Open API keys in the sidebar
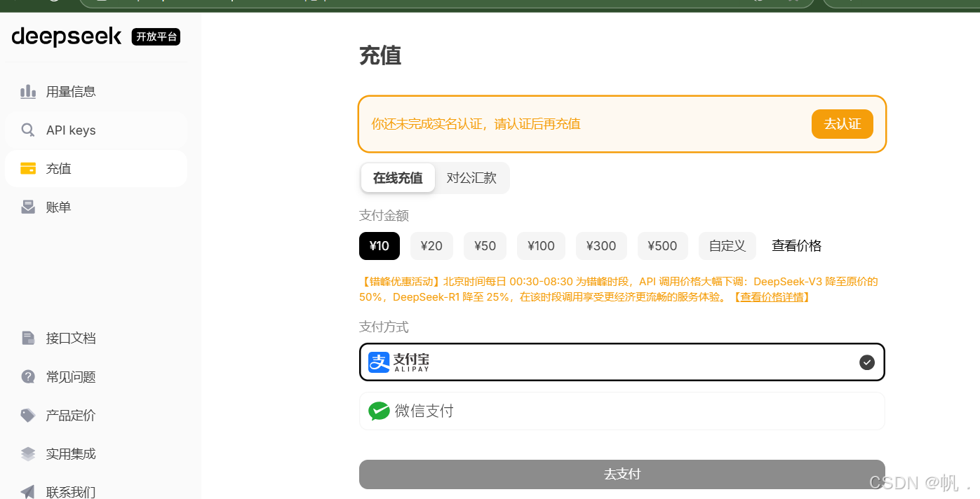 click(x=96, y=130)
